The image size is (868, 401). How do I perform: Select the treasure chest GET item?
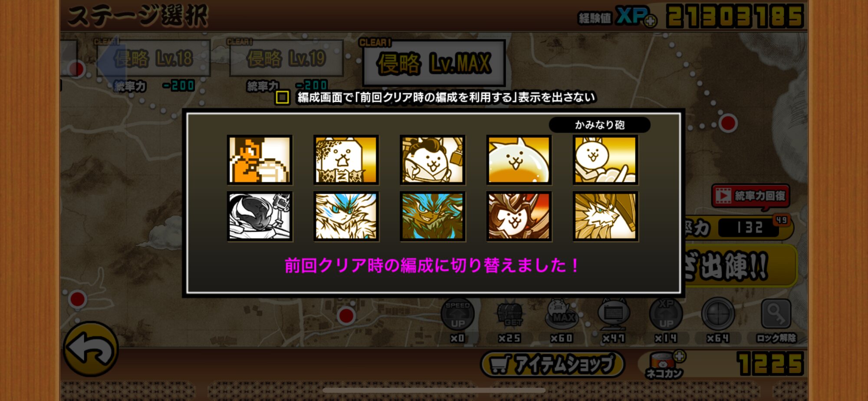click(x=510, y=315)
